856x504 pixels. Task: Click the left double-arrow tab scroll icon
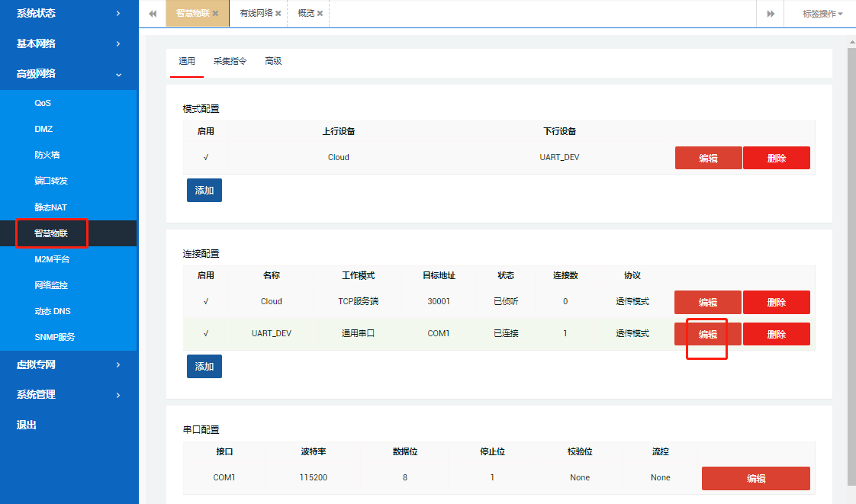[153, 13]
